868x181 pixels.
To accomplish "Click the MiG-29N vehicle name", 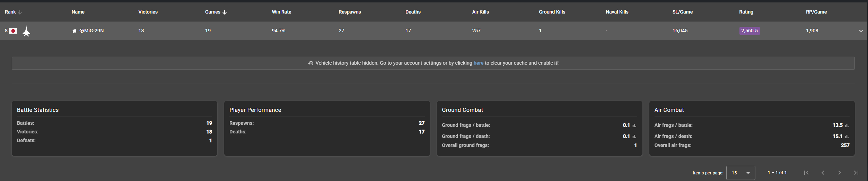I will tap(92, 31).
